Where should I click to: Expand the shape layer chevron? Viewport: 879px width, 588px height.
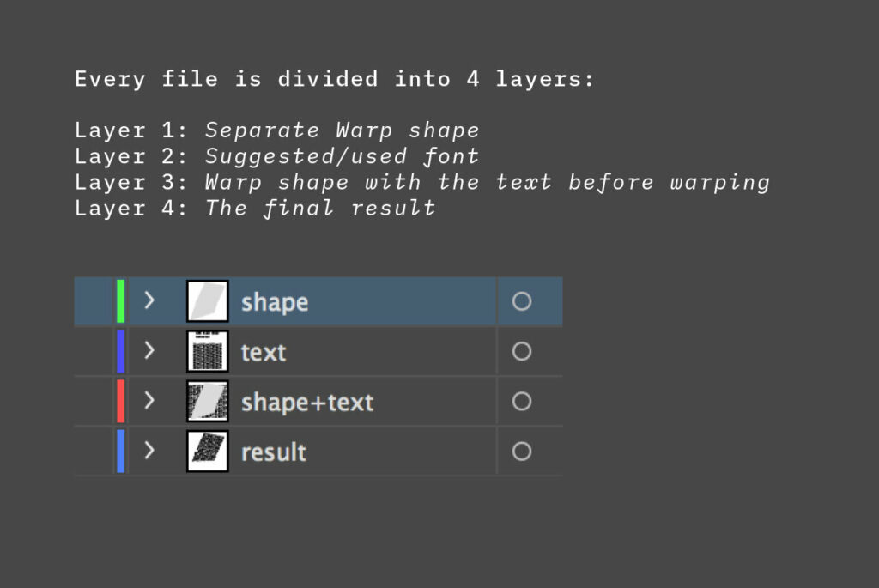[x=149, y=300]
